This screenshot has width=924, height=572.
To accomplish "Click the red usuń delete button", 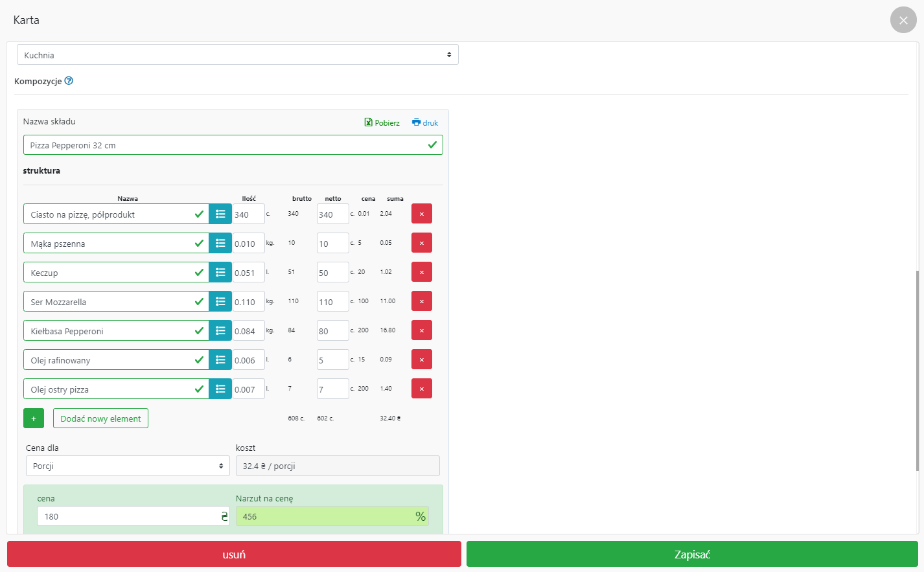I will [234, 555].
